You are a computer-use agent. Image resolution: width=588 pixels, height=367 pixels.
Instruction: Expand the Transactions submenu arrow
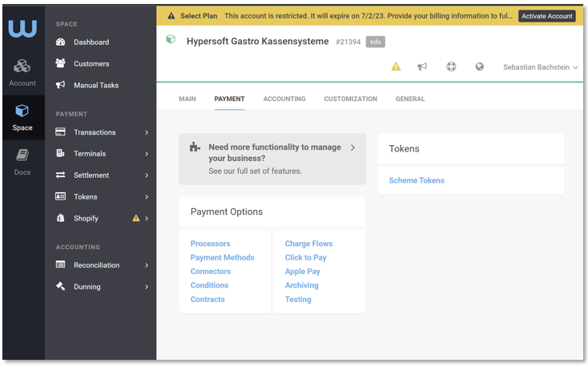tap(147, 132)
